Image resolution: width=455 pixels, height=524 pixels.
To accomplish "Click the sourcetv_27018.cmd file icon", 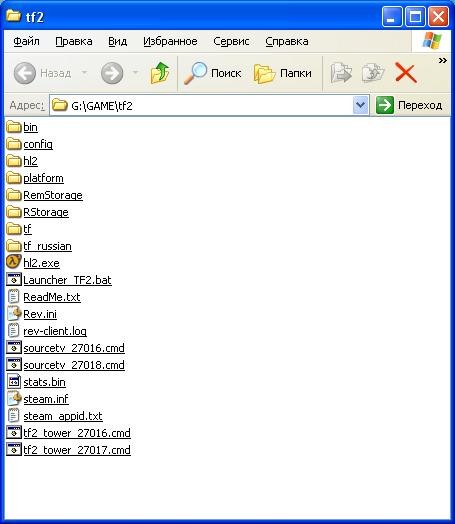I will pyautogui.click(x=14, y=365).
